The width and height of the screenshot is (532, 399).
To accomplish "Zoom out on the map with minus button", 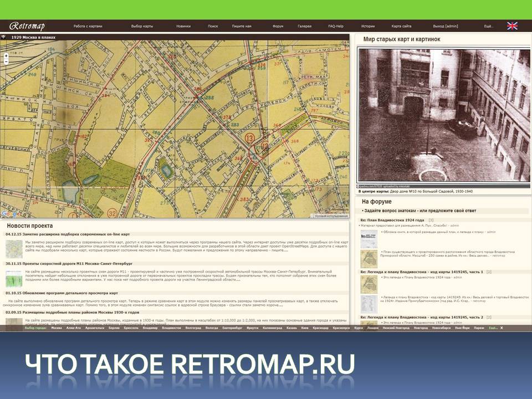I will pyautogui.click(x=6, y=62).
